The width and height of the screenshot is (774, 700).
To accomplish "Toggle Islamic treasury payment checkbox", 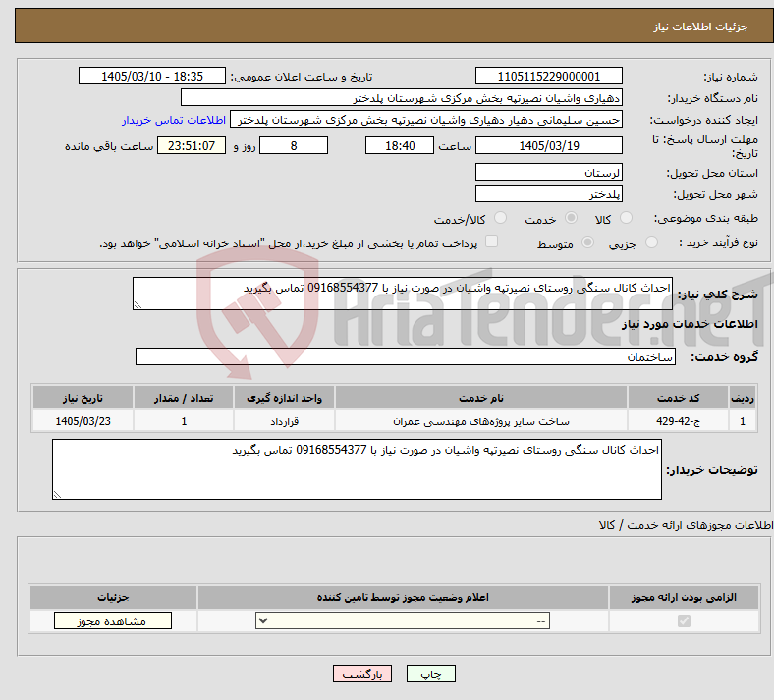I will tap(492, 241).
